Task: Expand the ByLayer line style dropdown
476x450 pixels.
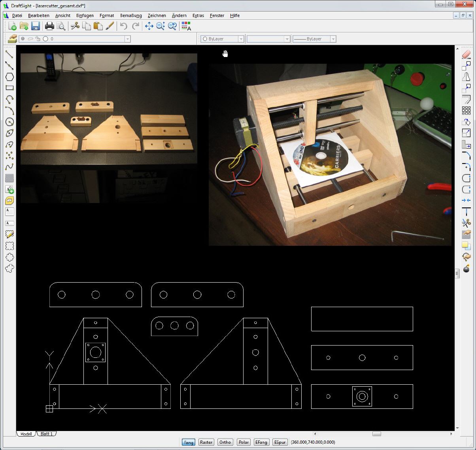Action: coord(333,39)
